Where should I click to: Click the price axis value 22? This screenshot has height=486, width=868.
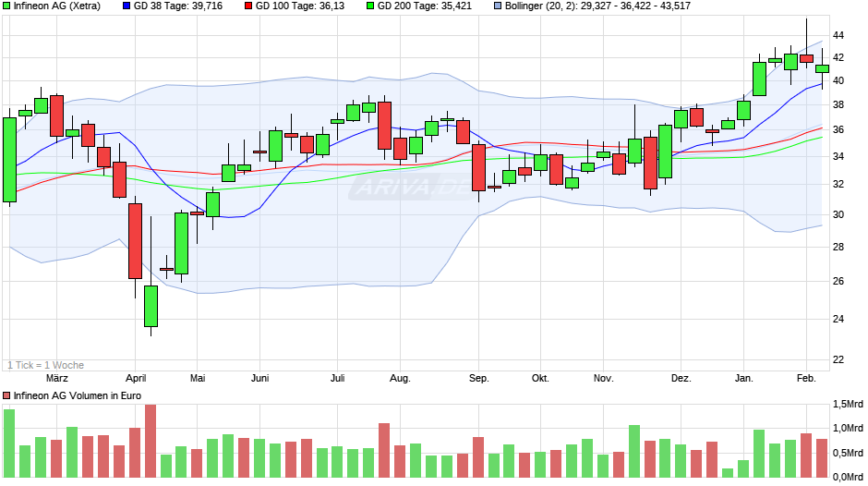click(x=838, y=359)
